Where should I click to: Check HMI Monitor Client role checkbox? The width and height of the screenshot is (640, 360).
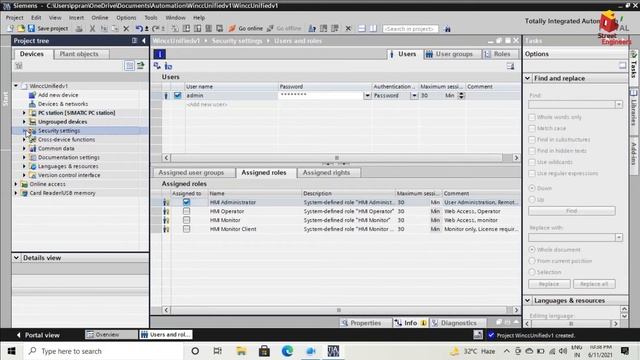(x=186, y=229)
